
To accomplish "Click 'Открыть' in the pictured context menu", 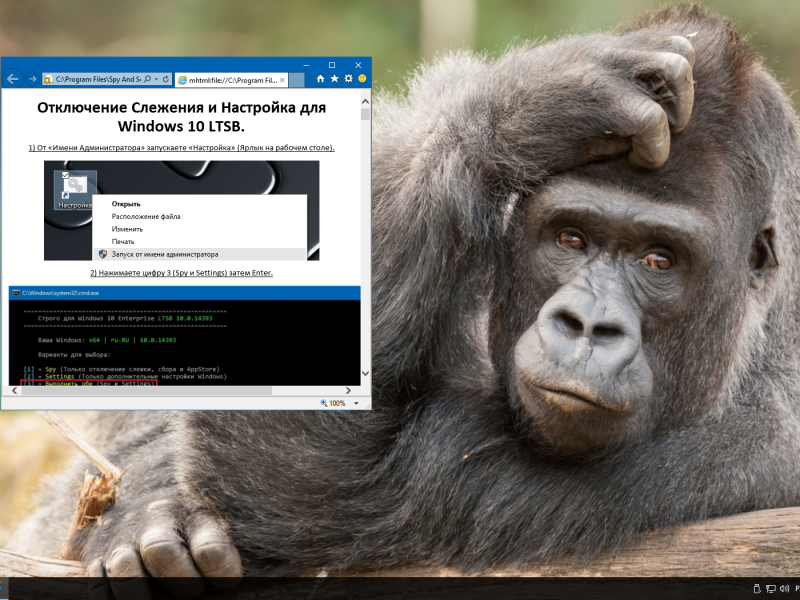I will coord(126,204).
